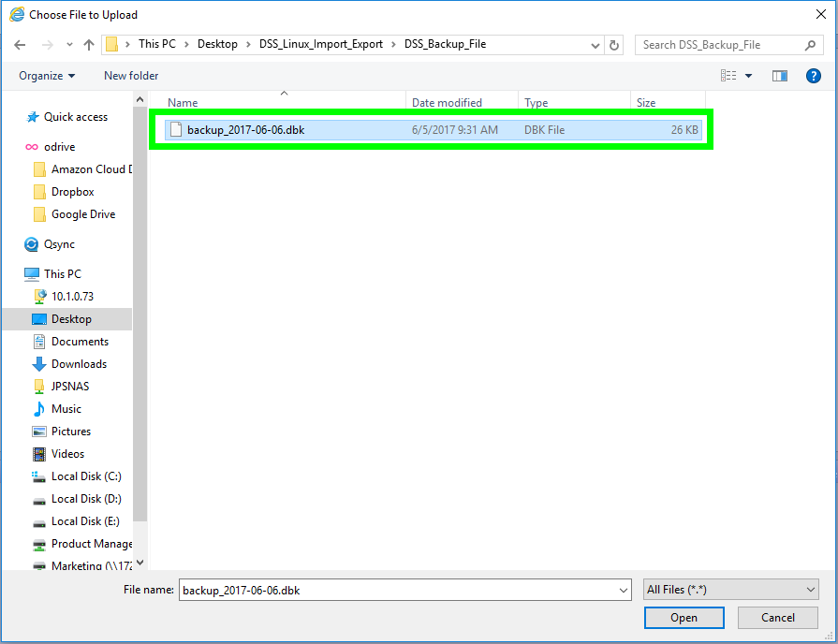Click the File name input box

(398, 590)
